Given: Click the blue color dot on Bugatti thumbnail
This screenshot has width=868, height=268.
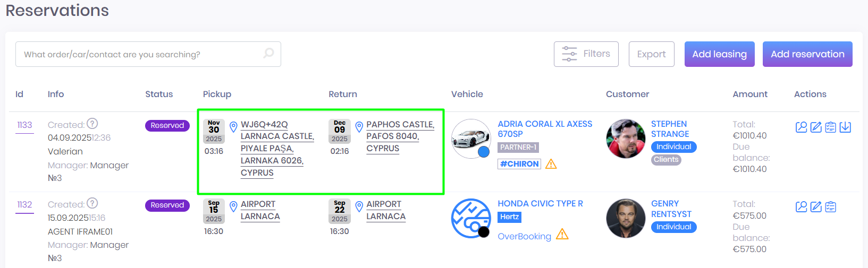Looking at the screenshot, I should 484,152.
